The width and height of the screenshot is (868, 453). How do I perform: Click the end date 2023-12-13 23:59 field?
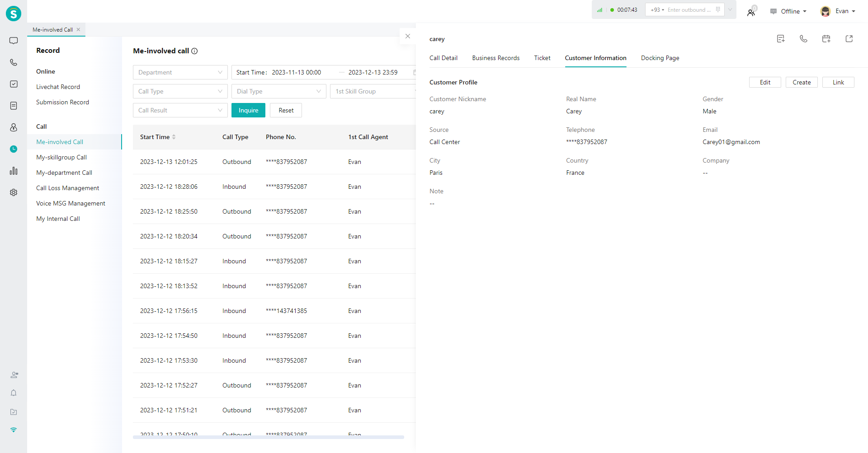pyautogui.click(x=373, y=72)
